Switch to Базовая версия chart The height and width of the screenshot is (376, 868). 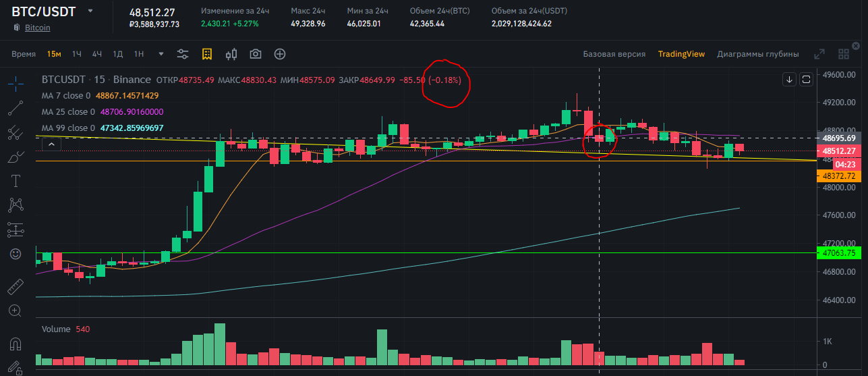tap(614, 54)
